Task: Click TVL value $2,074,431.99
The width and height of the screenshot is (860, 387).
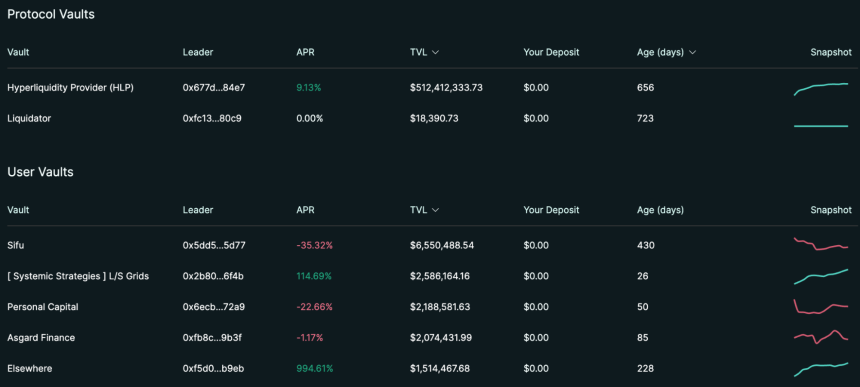Action: click(x=441, y=338)
